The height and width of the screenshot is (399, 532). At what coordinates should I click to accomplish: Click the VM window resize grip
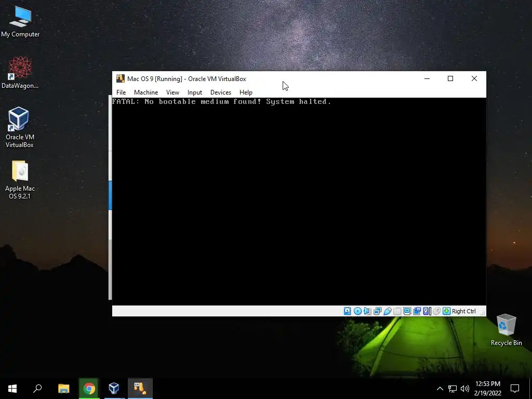pyautogui.click(x=483, y=313)
